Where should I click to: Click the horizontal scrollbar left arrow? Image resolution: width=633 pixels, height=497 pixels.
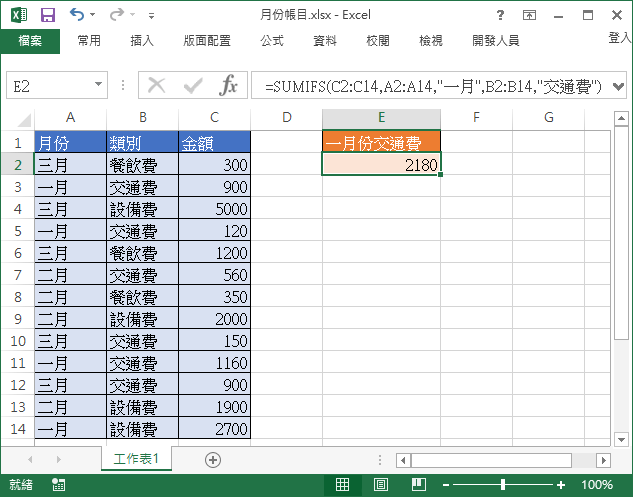coord(403,460)
